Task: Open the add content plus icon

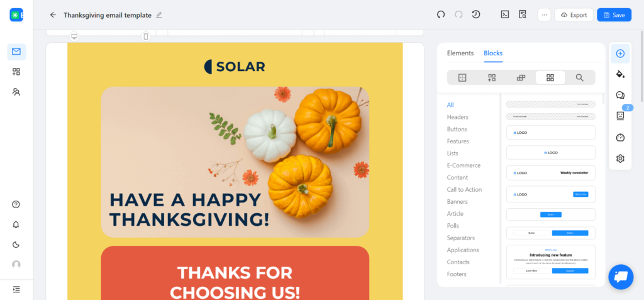Action: pos(620,53)
